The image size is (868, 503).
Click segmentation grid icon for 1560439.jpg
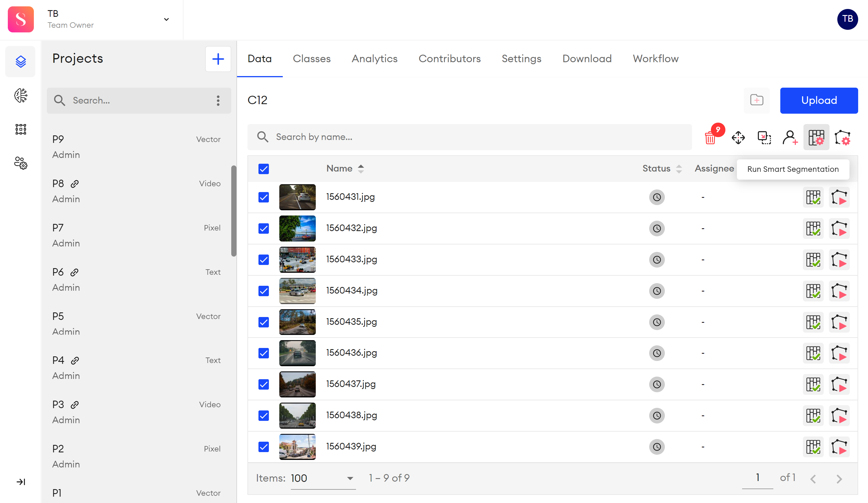813,447
